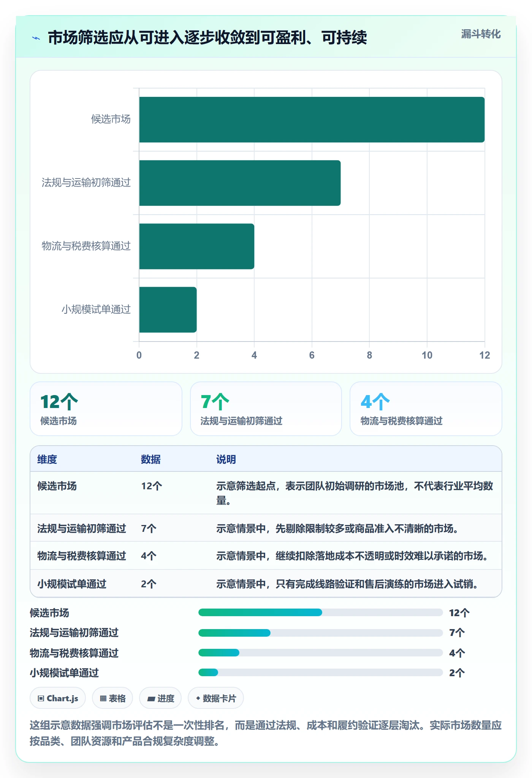
Task: Click the 候选市场 progress bar
Action: pos(320,612)
